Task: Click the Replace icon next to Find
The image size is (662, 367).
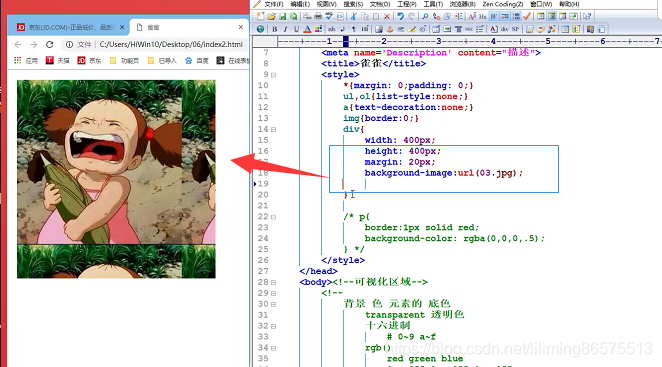Action: [x=436, y=16]
